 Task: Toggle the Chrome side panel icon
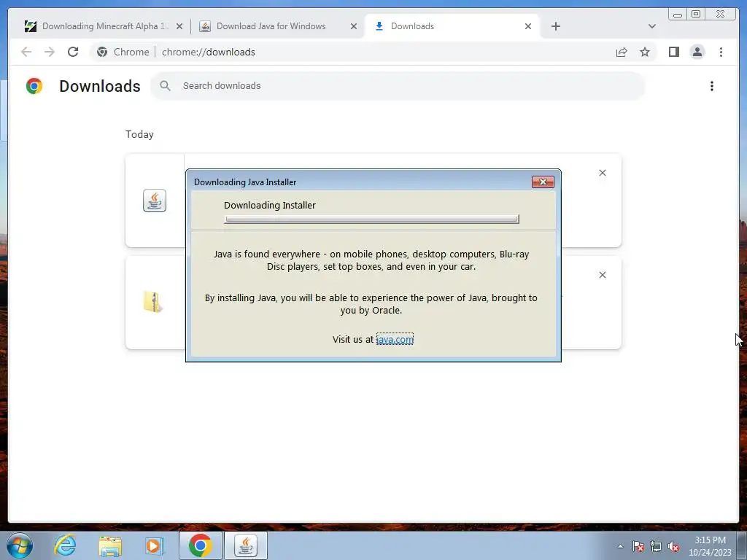(x=673, y=52)
